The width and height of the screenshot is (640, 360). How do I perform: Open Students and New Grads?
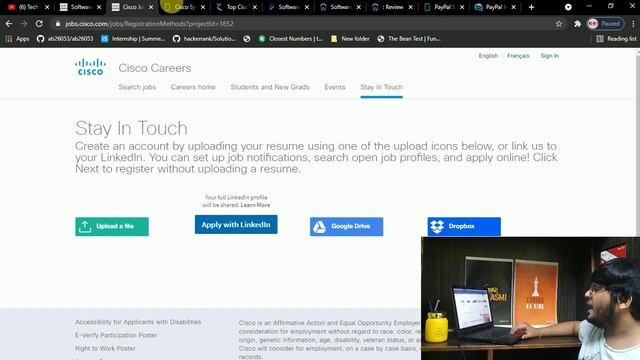tap(270, 87)
